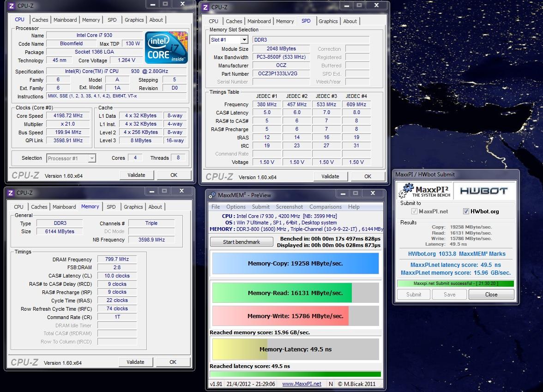Click the Row Refresh Cycle Time value 74 clocks
Image resolution: width=543 pixels, height=392 pixels.
pyautogui.click(x=117, y=308)
